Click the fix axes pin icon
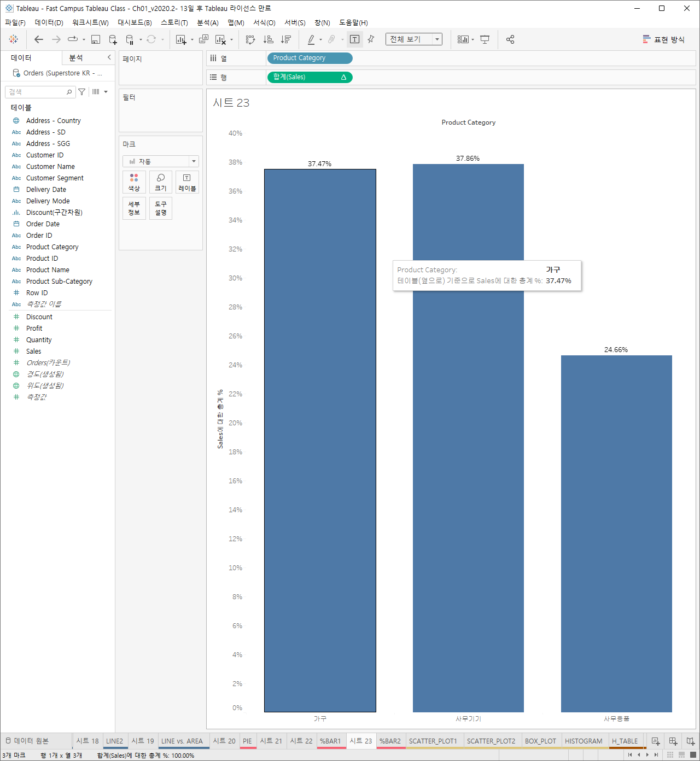This screenshot has height=761, width=700. tap(371, 39)
